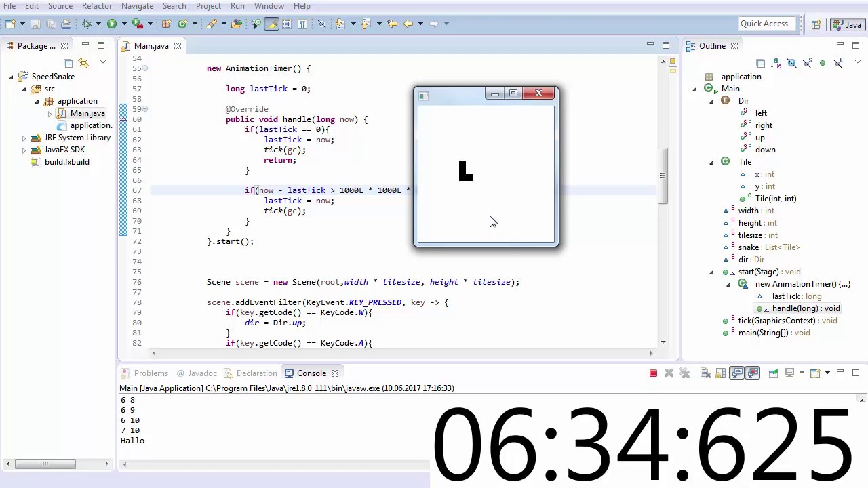Open the Open Console dropdown arrow
This screenshot has width=868, height=488.
827,373
